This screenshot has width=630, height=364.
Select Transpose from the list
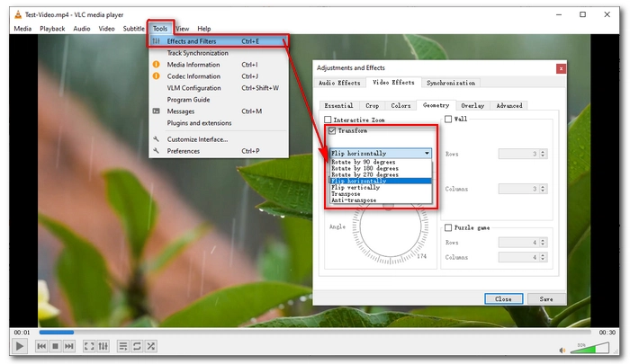[x=381, y=194]
